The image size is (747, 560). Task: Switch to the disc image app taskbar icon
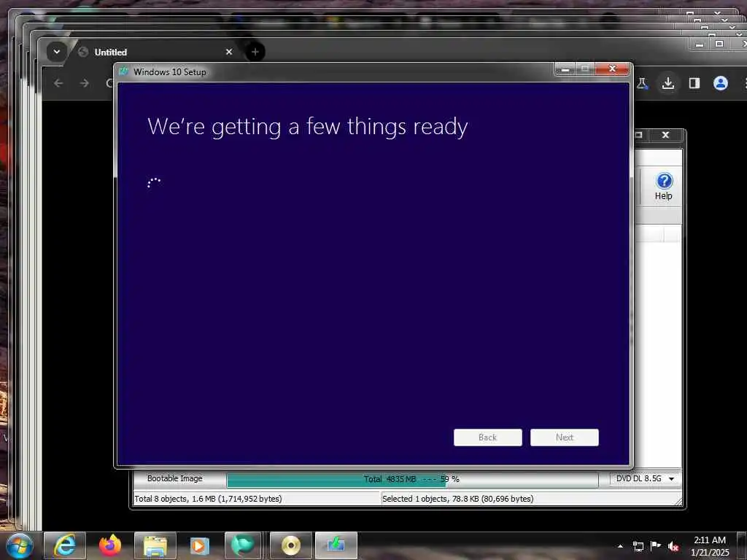click(291, 545)
